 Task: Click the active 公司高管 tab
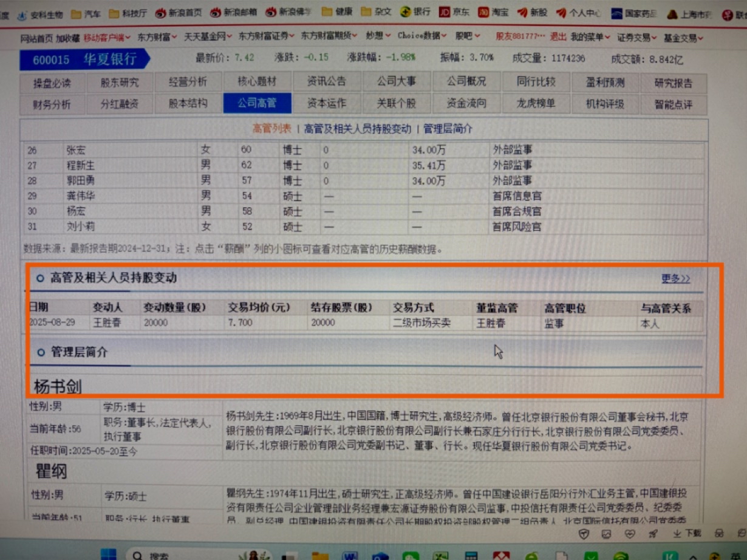(257, 103)
